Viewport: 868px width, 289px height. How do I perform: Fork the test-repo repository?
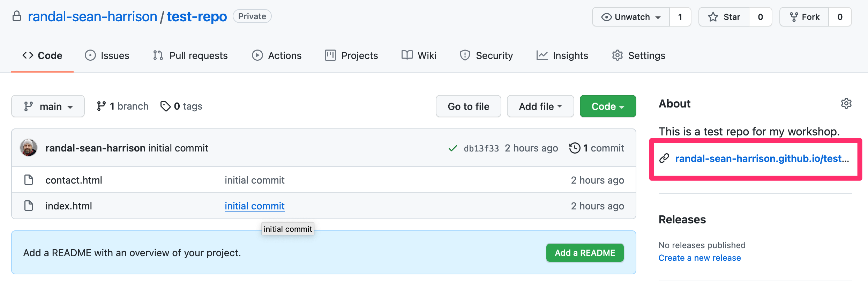(x=805, y=17)
